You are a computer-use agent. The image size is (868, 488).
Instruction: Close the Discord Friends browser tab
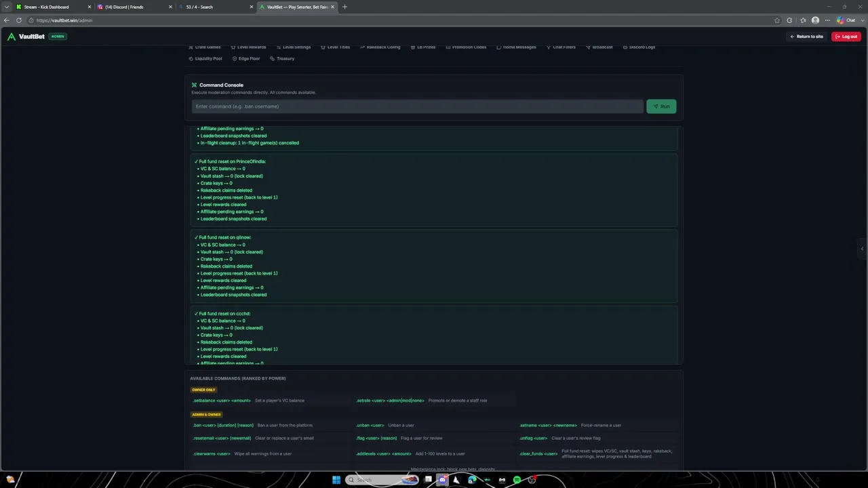pos(170,7)
